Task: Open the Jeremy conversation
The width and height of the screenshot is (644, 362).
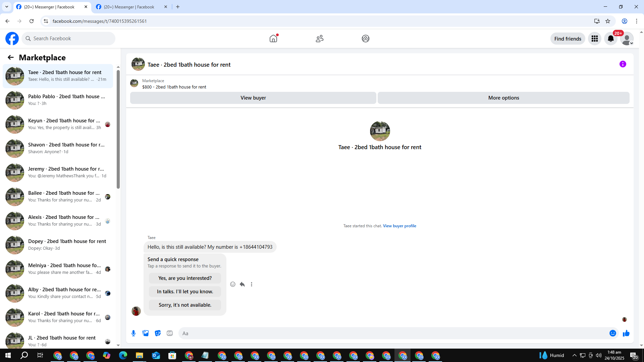Action: [58, 173]
